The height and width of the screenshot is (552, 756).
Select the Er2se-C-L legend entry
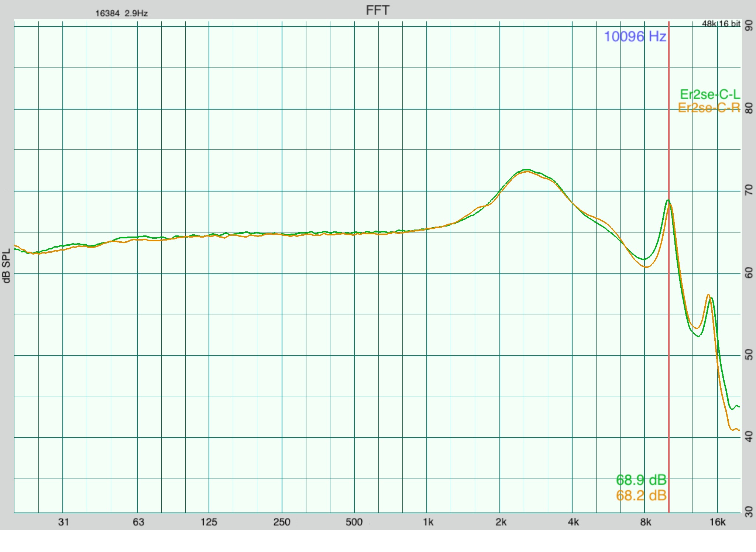pyautogui.click(x=710, y=94)
